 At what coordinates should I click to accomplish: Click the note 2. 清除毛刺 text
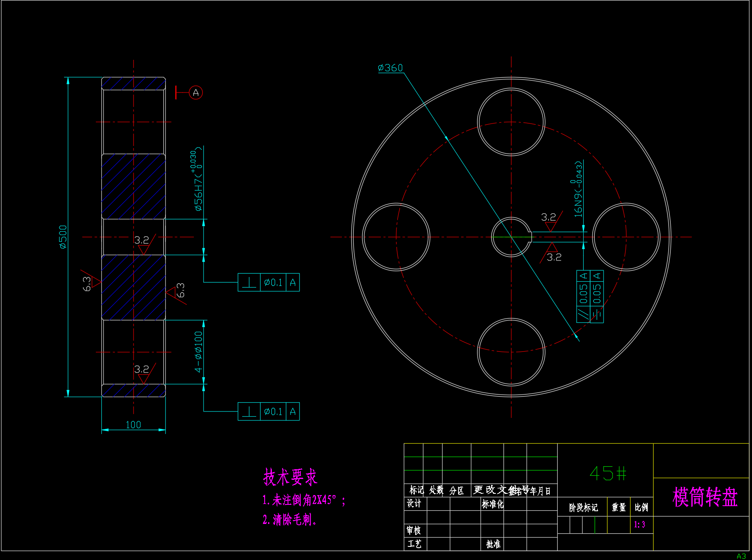pyautogui.click(x=289, y=520)
